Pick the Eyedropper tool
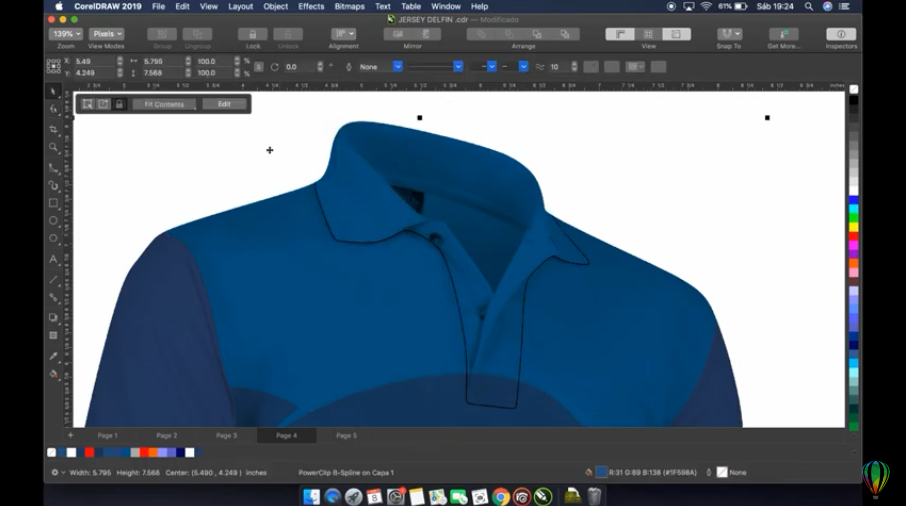Image resolution: width=906 pixels, height=506 pixels. (54, 355)
